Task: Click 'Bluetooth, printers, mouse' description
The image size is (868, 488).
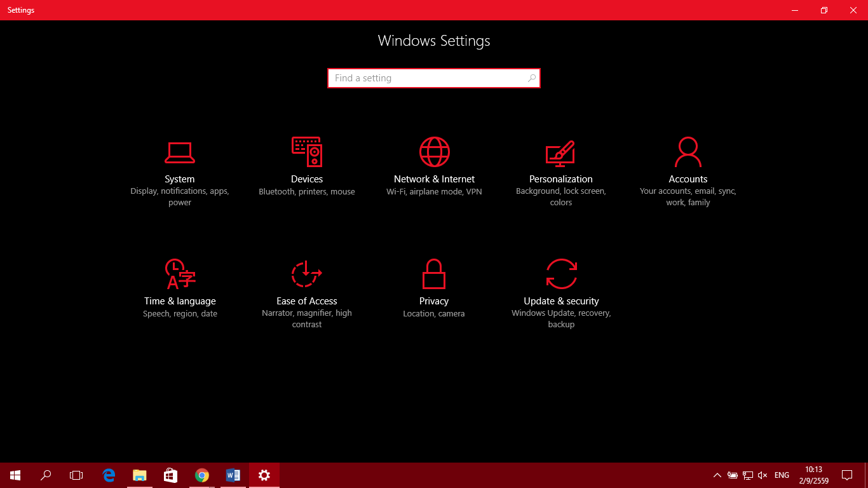Action: pos(307,191)
